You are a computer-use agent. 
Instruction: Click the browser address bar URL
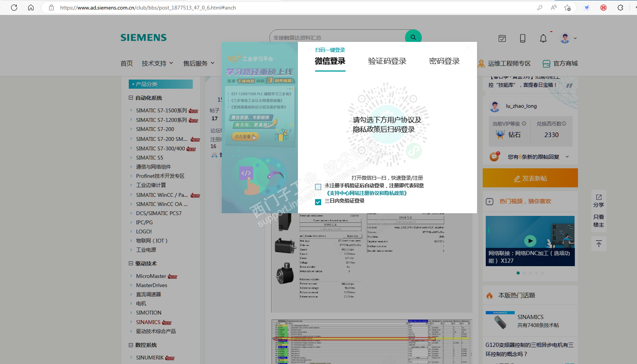click(x=148, y=8)
